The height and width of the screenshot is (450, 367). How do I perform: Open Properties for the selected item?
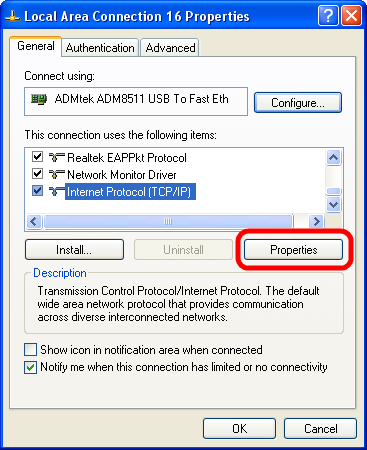click(x=293, y=250)
